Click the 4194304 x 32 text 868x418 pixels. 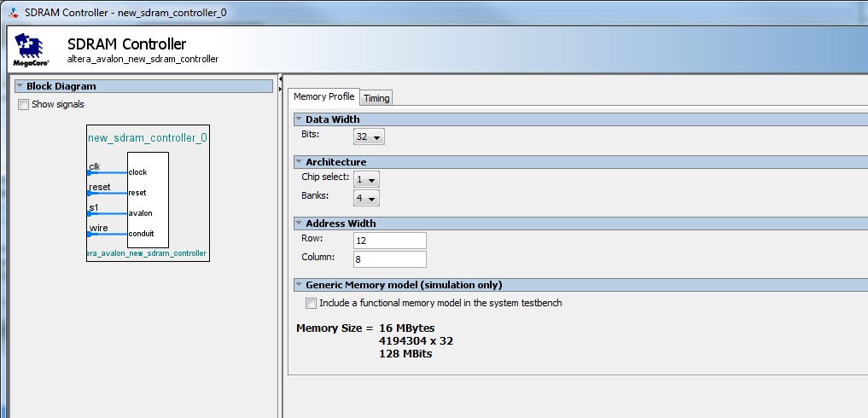(x=417, y=341)
